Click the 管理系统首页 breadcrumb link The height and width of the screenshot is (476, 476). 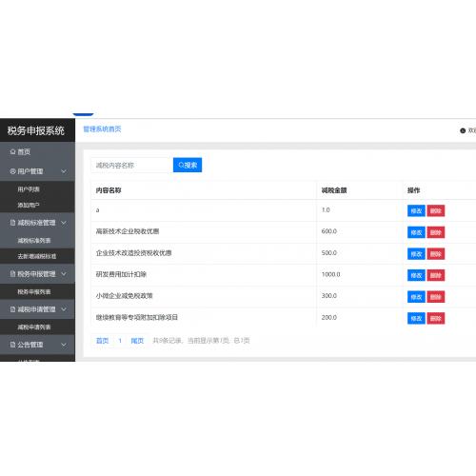(102, 129)
